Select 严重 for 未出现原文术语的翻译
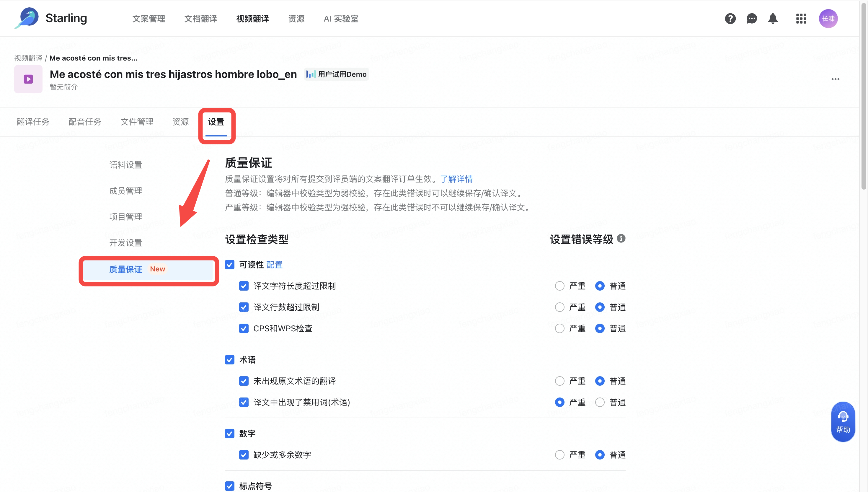 tap(560, 381)
